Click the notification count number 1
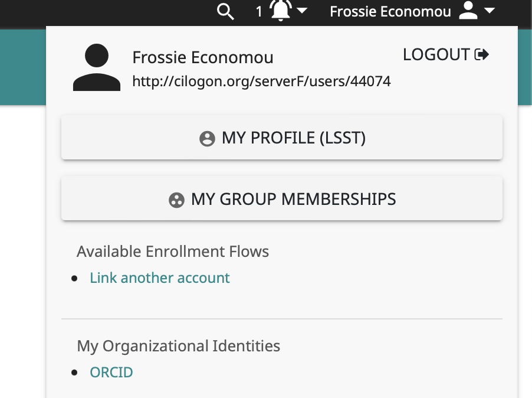This screenshot has width=532, height=398. pos(259,11)
